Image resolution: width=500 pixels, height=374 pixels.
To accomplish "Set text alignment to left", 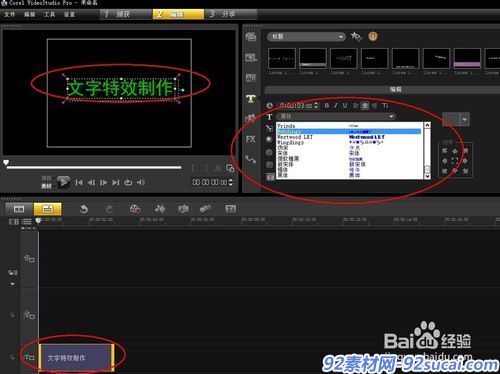I will point(356,106).
